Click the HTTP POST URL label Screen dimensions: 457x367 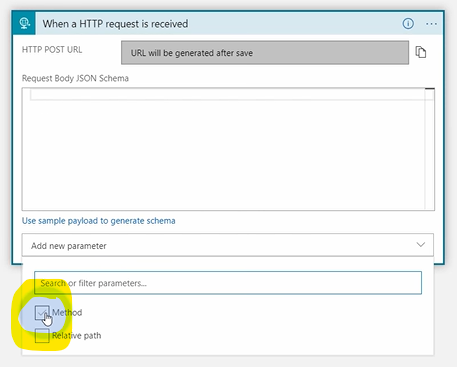coord(52,50)
